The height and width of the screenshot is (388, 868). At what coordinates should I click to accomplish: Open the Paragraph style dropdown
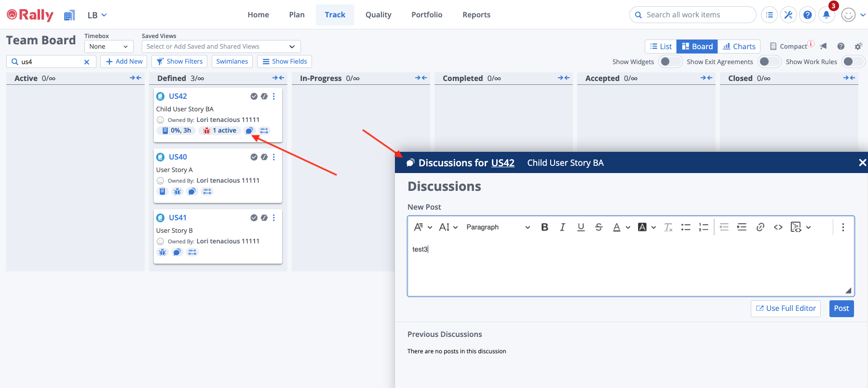(498, 227)
